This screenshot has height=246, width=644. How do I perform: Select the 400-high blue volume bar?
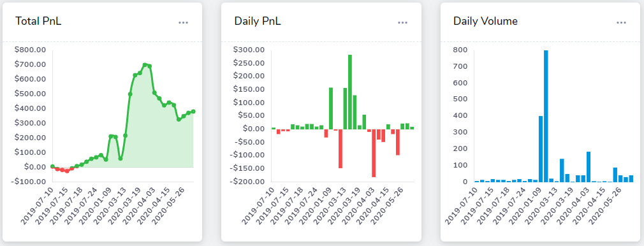click(541, 149)
